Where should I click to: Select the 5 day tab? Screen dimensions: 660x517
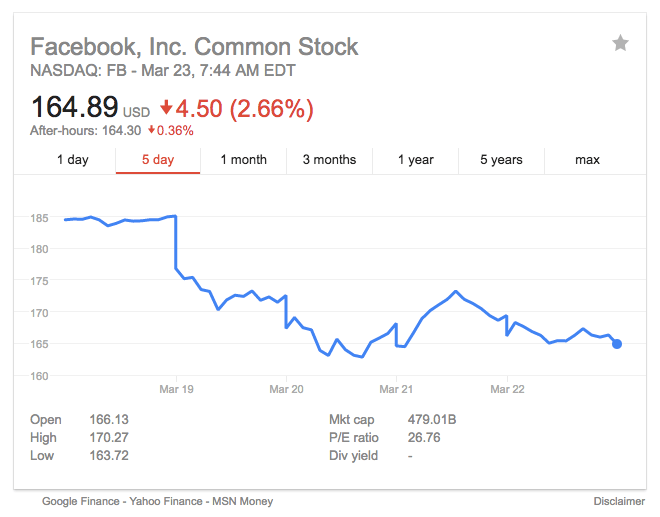[x=158, y=160]
